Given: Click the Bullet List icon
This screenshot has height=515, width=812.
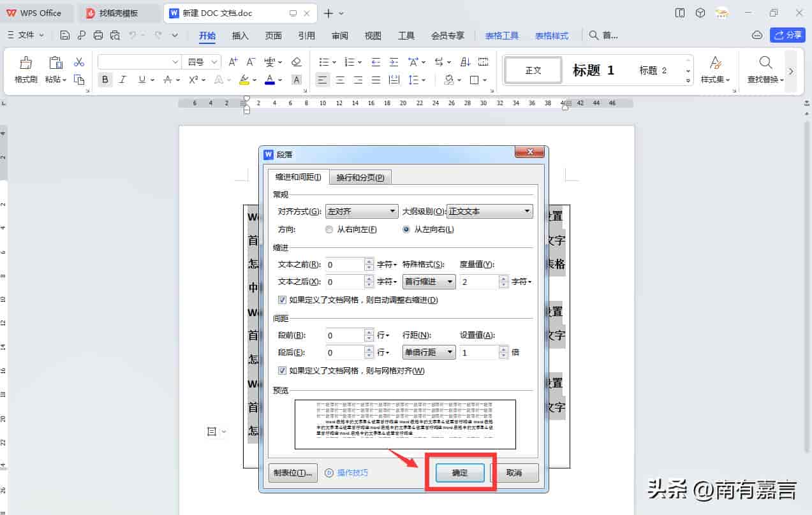Looking at the screenshot, I should click(x=323, y=62).
